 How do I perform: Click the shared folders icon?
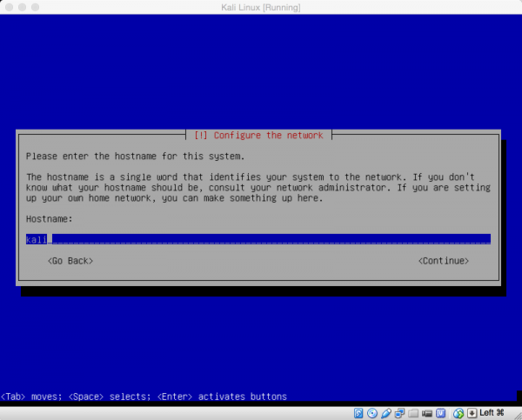tap(413, 413)
